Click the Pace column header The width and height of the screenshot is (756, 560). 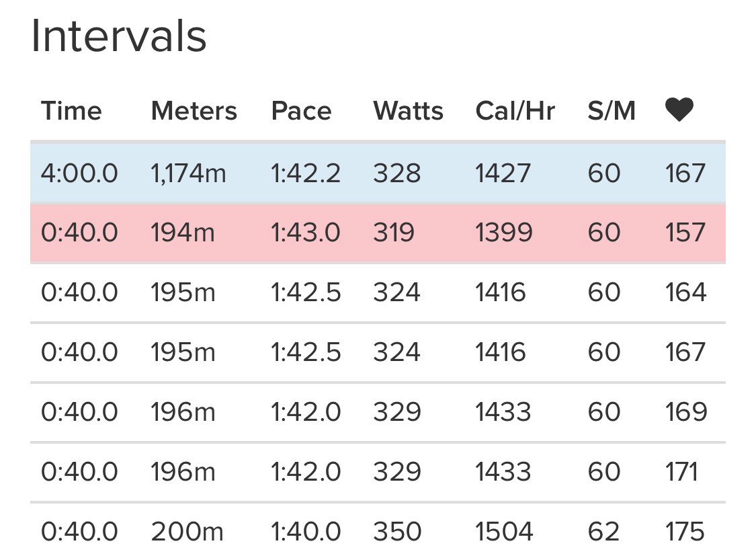(x=301, y=110)
